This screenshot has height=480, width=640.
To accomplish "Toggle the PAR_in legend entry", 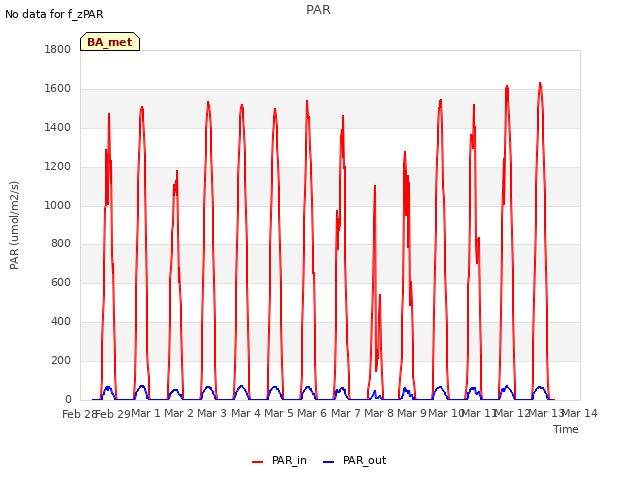I will pos(280,460).
